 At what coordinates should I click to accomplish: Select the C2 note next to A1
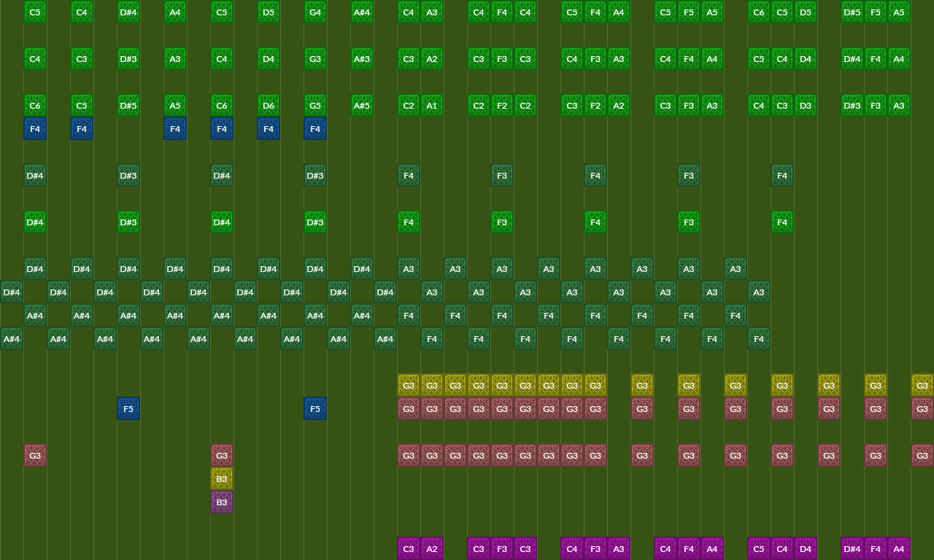click(x=408, y=106)
